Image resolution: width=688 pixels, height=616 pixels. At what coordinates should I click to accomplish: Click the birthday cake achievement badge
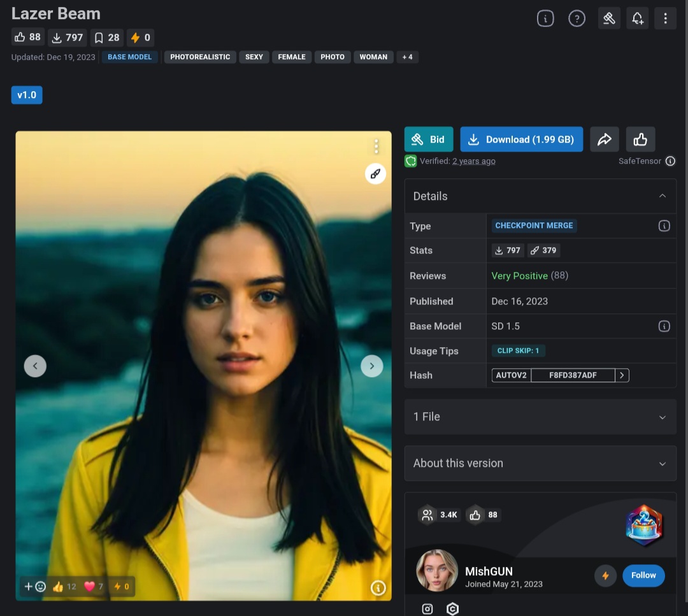point(643,525)
